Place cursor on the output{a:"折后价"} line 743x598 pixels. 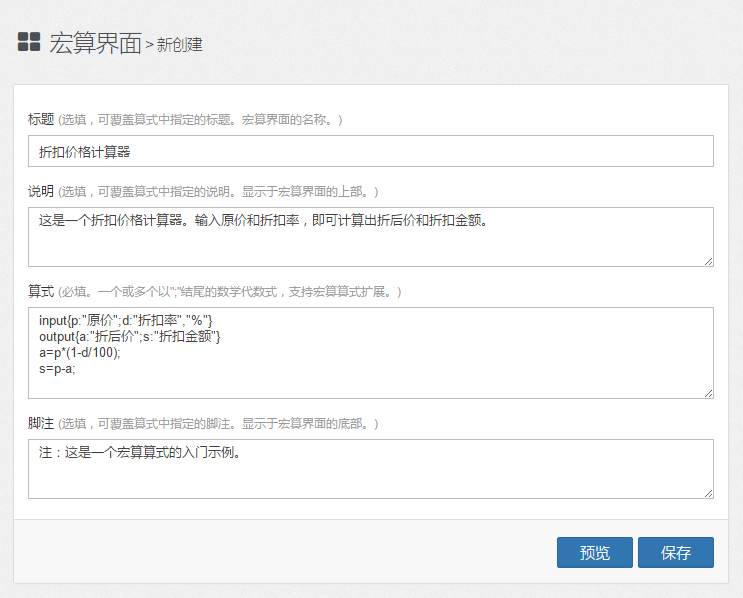(x=129, y=336)
